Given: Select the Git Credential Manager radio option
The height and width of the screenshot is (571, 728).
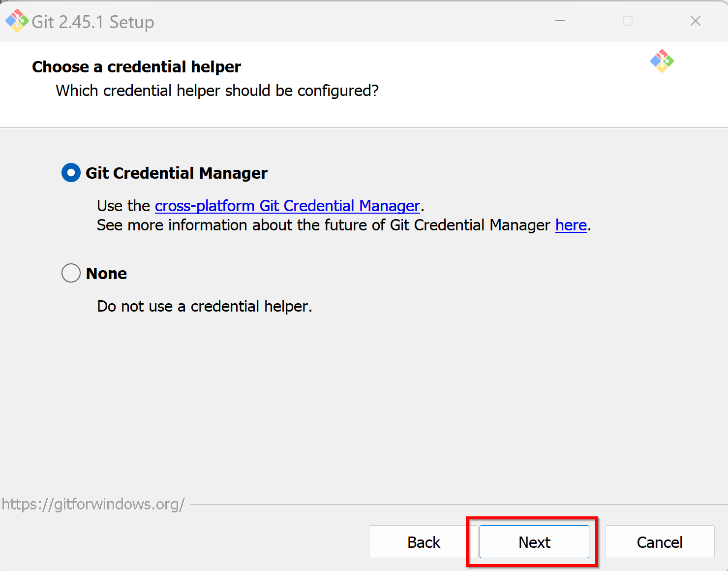Looking at the screenshot, I should point(71,173).
